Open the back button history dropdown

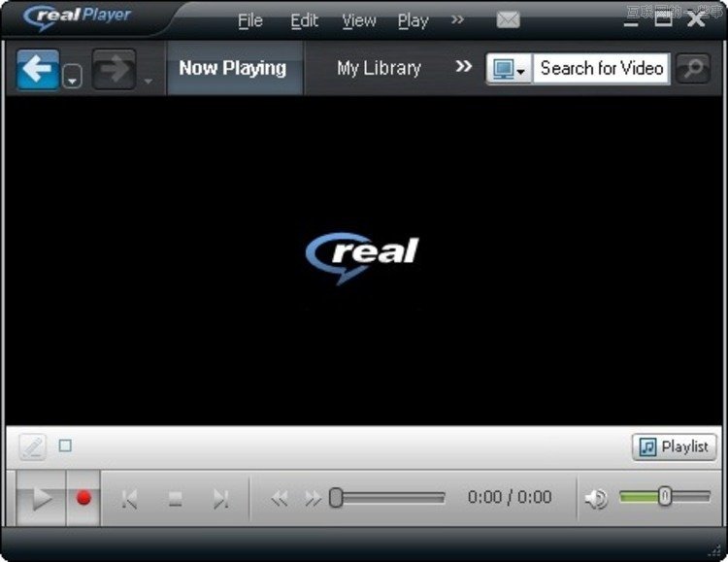(x=73, y=79)
